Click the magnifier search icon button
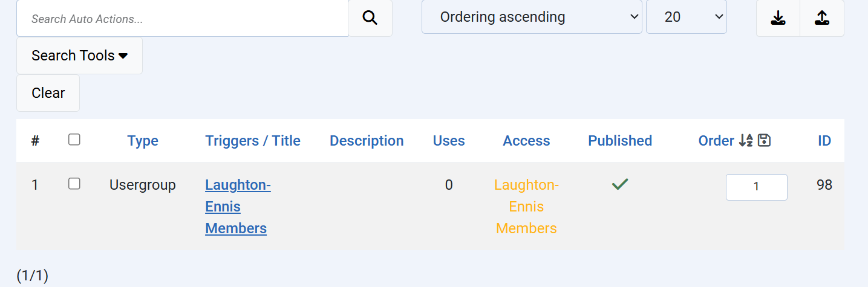This screenshot has width=868, height=287. coord(370,18)
